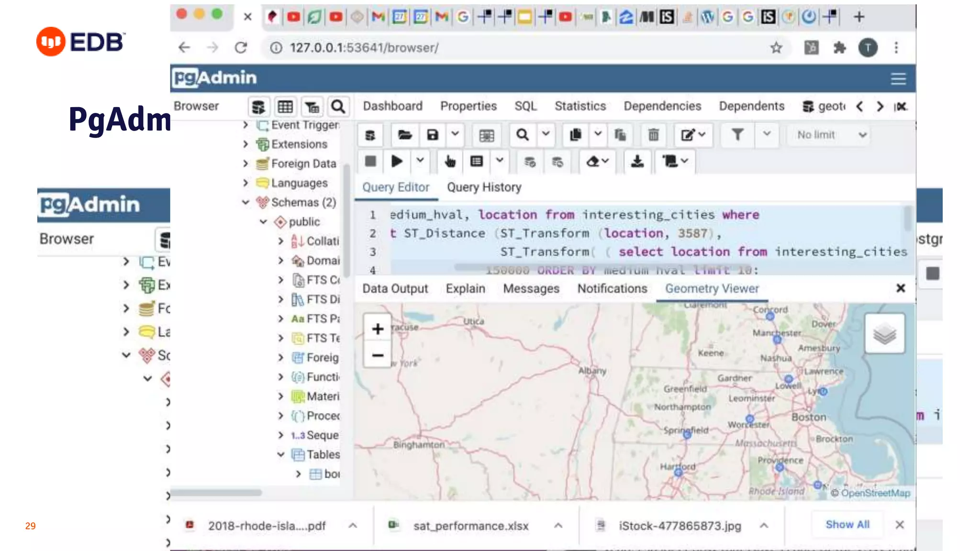
Task: Open the No limit rows dropdown
Action: pos(829,135)
